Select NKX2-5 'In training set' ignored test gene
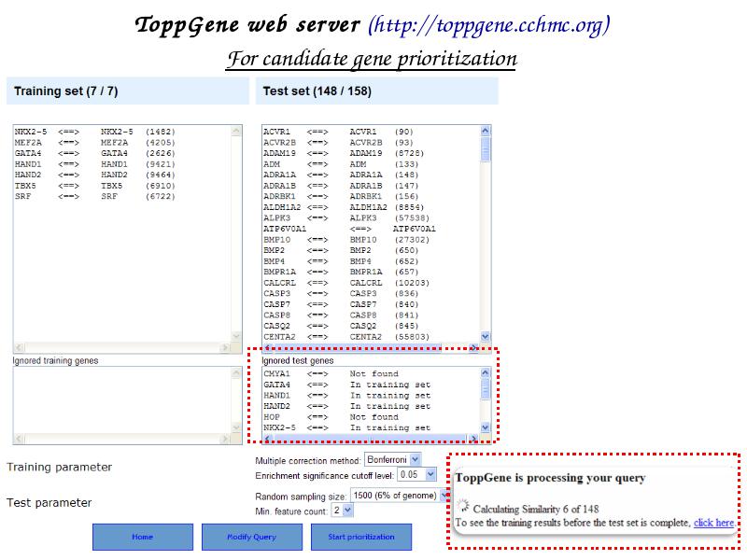Image resolution: width=747 pixels, height=560 pixels. (346, 427)
